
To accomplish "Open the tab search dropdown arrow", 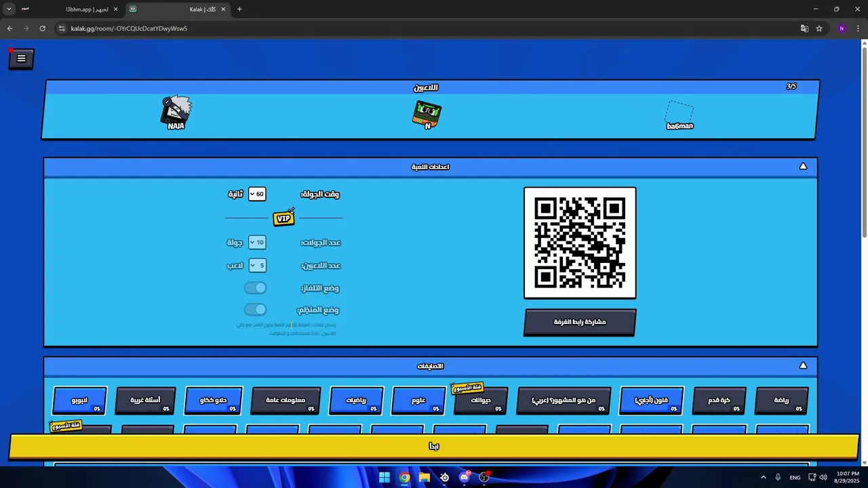I will tap(9, 9).
